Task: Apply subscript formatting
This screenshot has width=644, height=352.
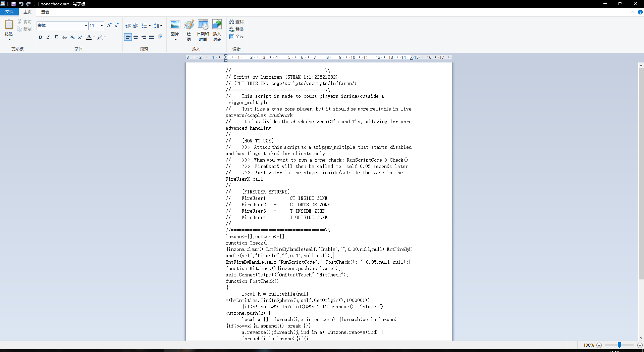Action: (72, 37)
